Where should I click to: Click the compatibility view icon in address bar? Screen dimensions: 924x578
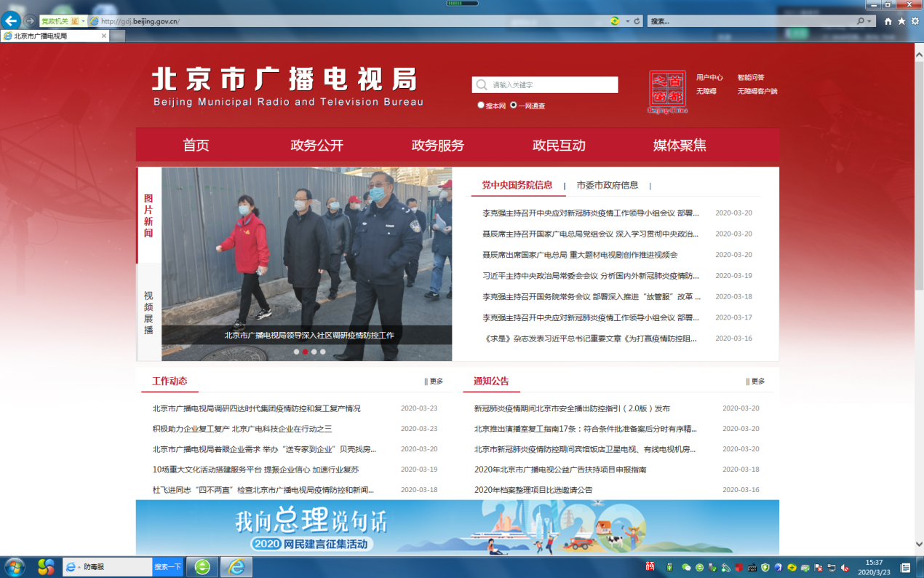coord(616,21)
